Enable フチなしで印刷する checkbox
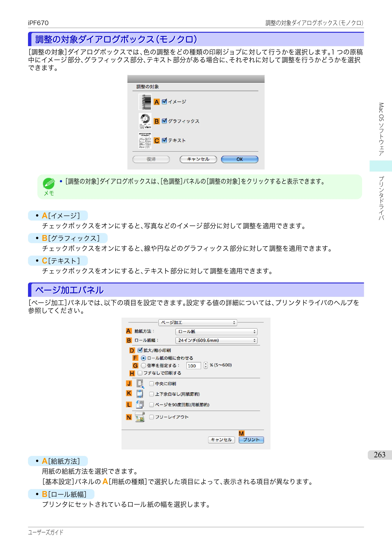The width and height of the screenshot is (392, 555). (140, 373)
